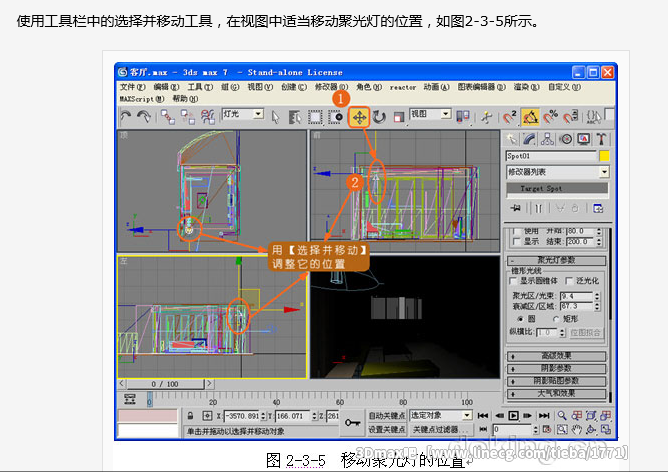Click the 关键点过滤器 button
Viewport: 668px width, 472px height.
point(441,429)
